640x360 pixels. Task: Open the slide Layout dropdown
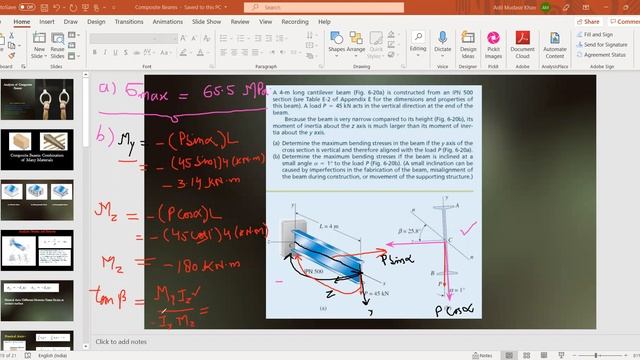pos(73,36)
